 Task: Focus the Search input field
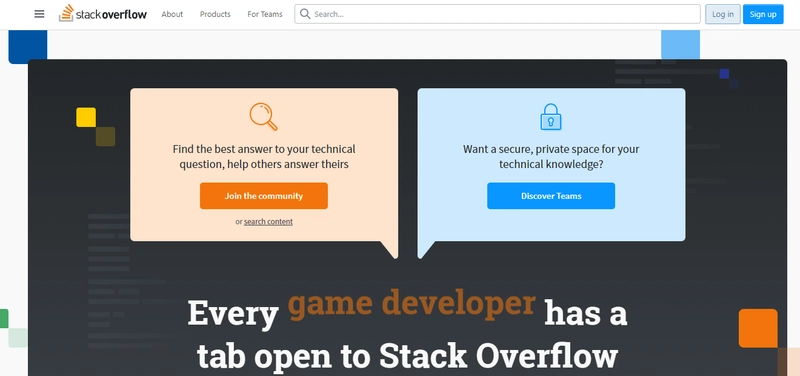coord(497,14)
